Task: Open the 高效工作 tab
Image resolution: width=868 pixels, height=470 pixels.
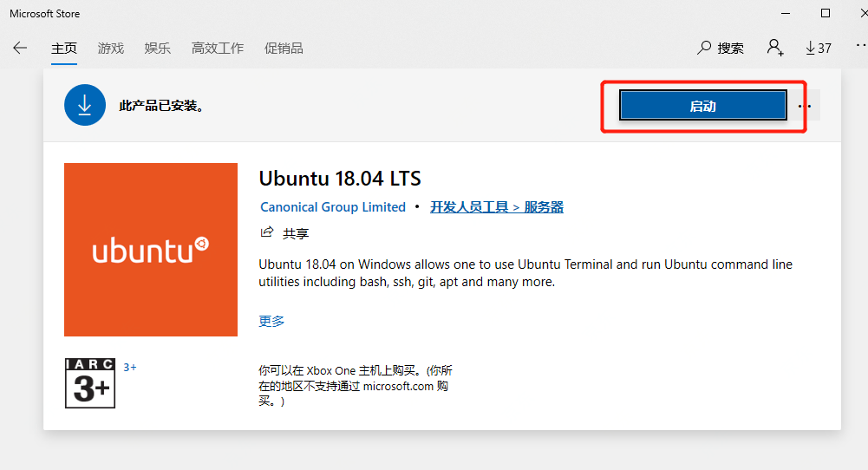Action: 218,49
